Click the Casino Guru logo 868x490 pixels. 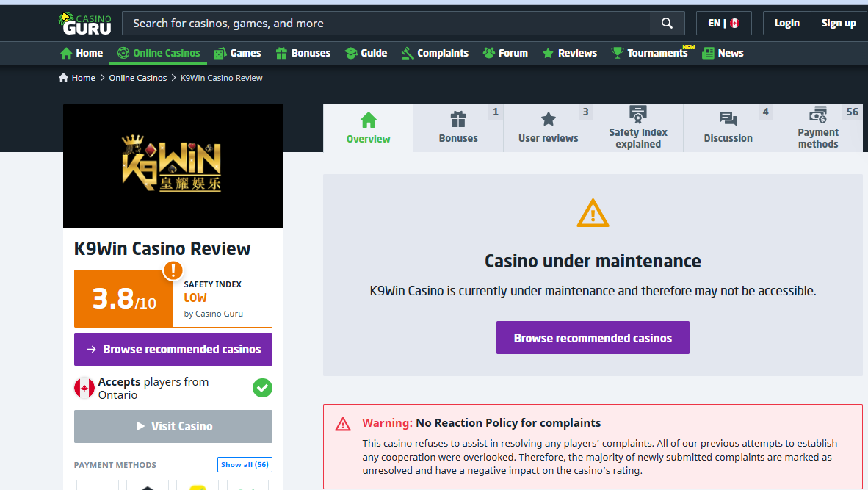pyautogui.click(x=84, y=24)
